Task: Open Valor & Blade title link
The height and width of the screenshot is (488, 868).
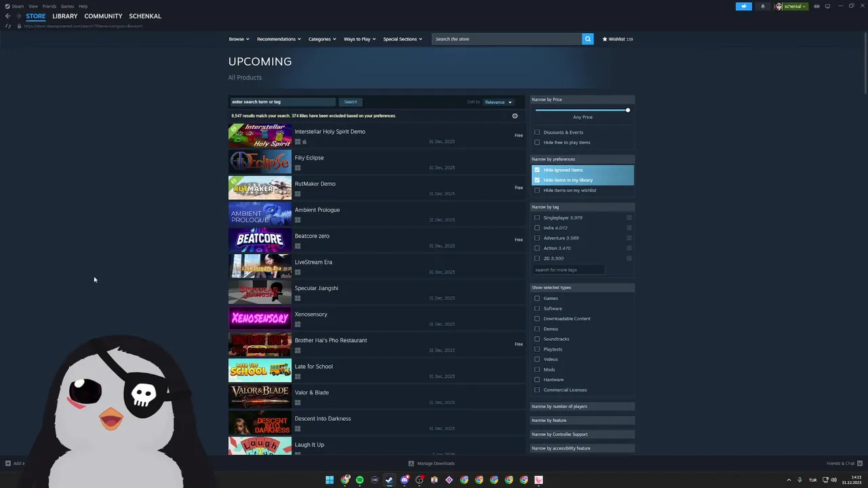Action: [312, 392]
